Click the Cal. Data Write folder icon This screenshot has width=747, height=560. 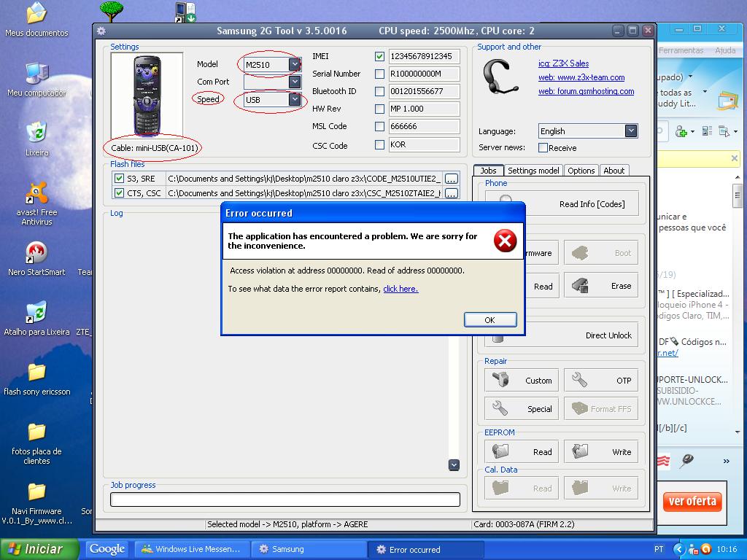click(x=580, y=488)
